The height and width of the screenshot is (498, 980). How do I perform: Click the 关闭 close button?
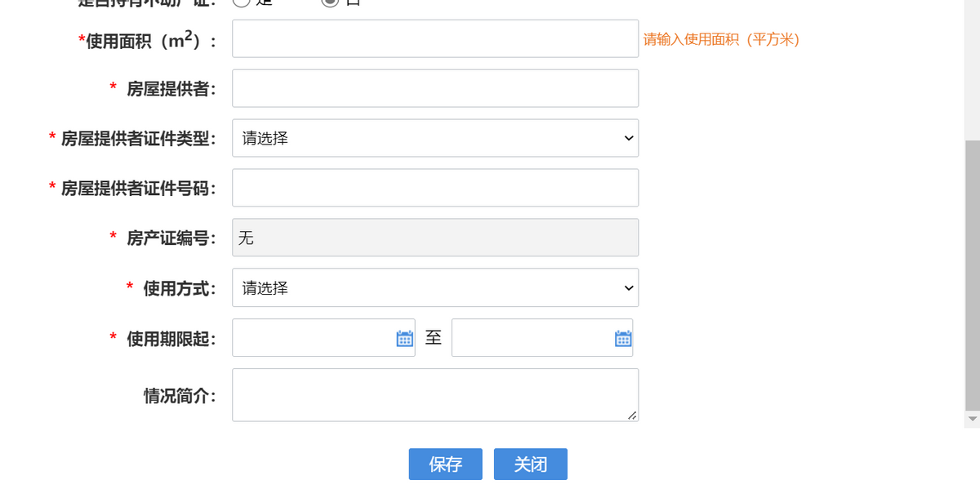click(530, 464)
